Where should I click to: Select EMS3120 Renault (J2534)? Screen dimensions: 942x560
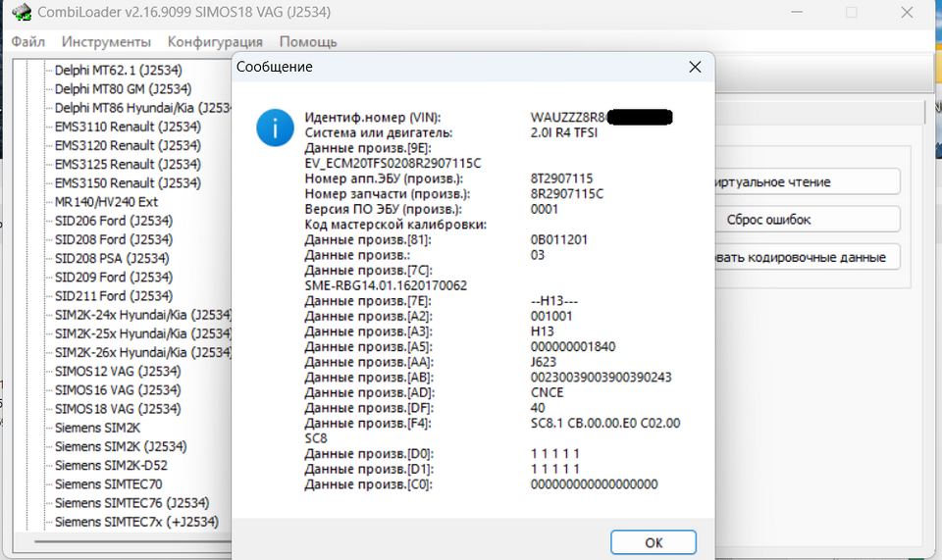point(128,145)
